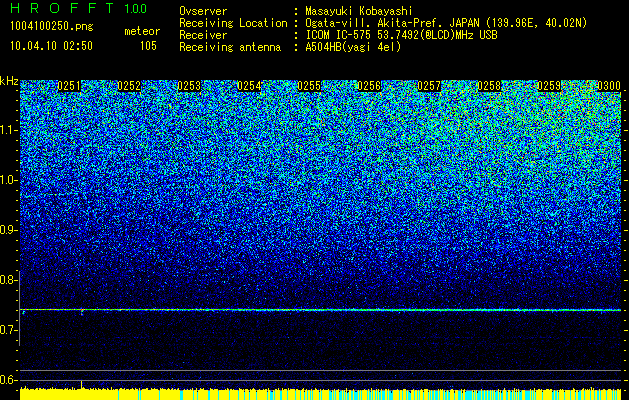
Task: Click the signal level spike in the bottom bar
Action: [82, 385]
